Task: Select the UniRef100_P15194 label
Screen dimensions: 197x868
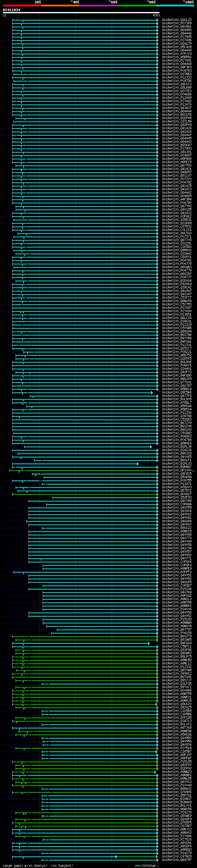Action: (x=177, y=589)
